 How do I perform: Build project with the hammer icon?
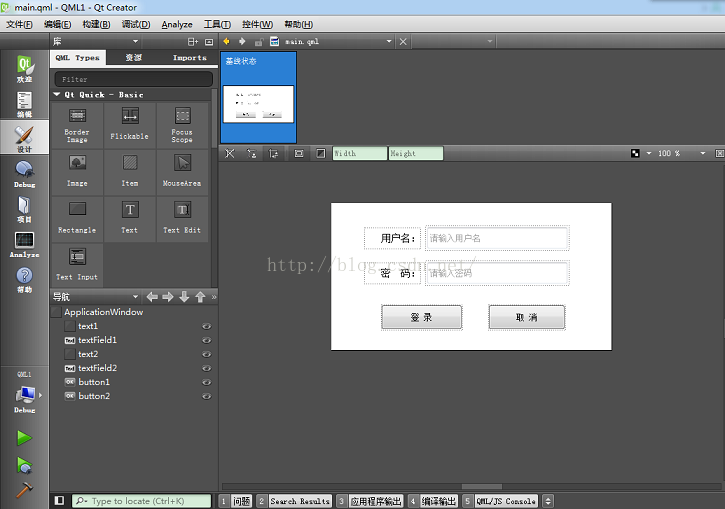tap(24, 490)
